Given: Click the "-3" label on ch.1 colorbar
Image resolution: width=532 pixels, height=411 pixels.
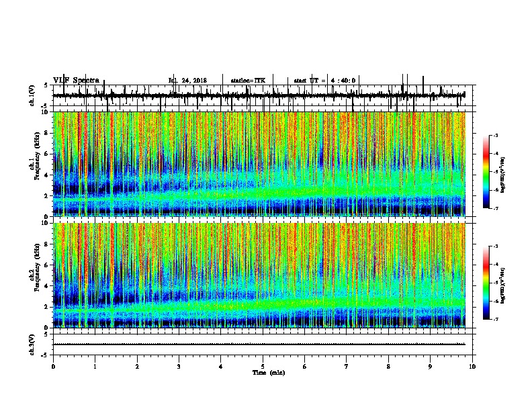Looking at the screenshot, I should tap(496, 135).
